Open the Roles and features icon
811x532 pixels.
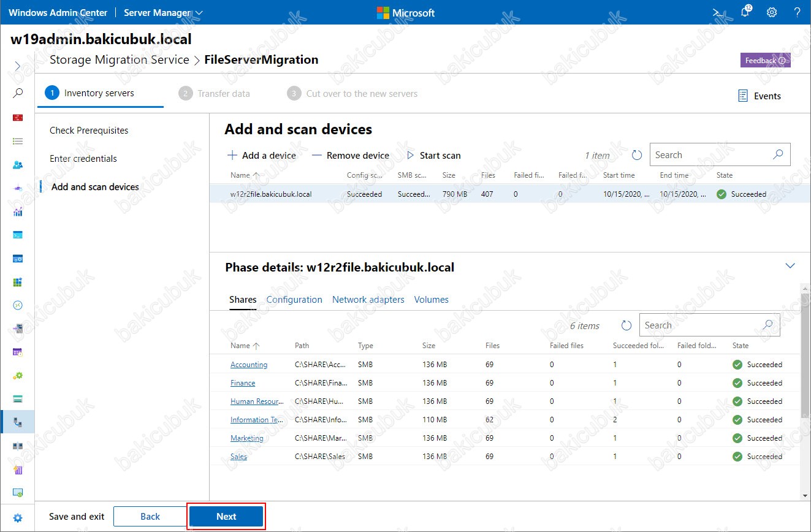[18, 329]
